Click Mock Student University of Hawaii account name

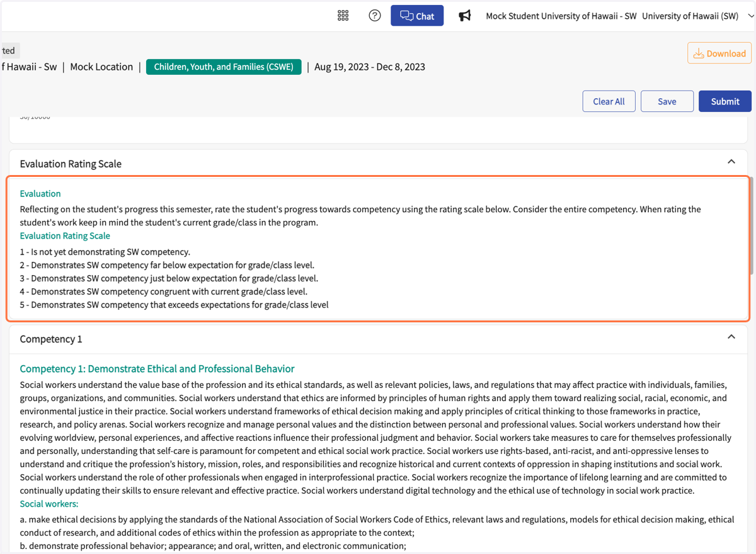point(561,16)
